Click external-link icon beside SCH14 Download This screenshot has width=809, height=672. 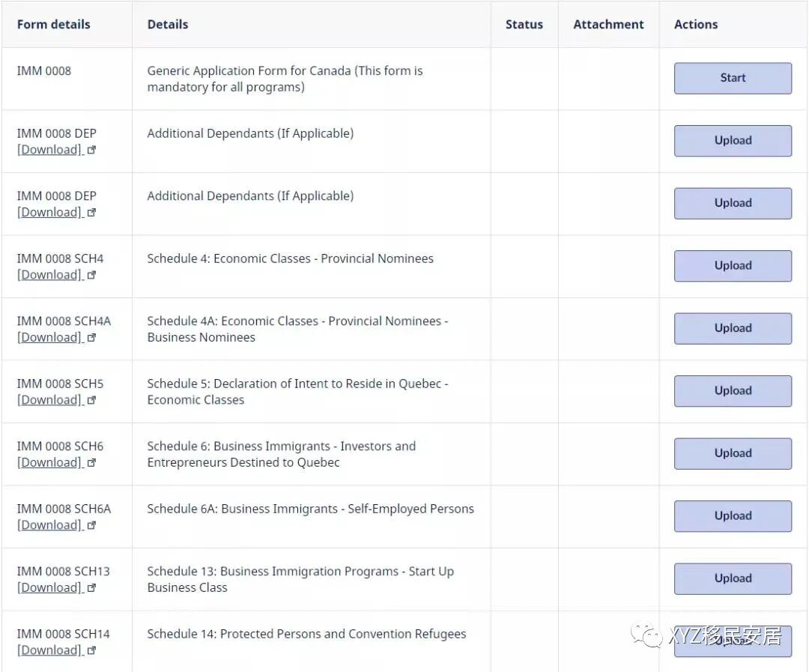[92, 651]
